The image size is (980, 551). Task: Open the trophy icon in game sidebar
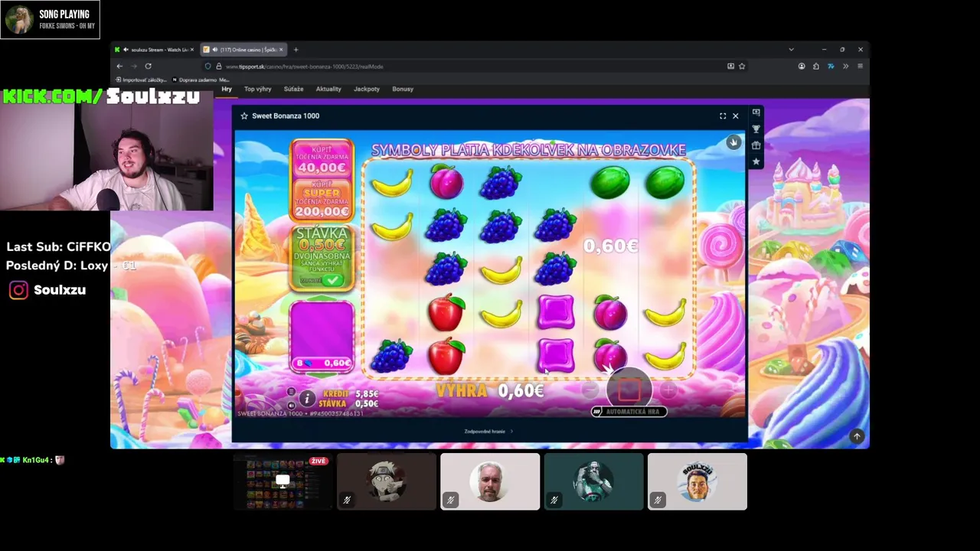coord(756,129)
